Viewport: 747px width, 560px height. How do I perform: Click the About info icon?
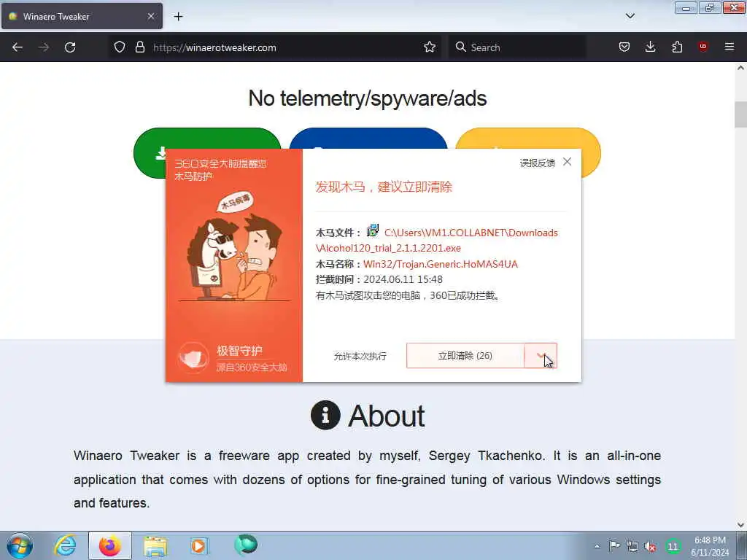[325, 415]
